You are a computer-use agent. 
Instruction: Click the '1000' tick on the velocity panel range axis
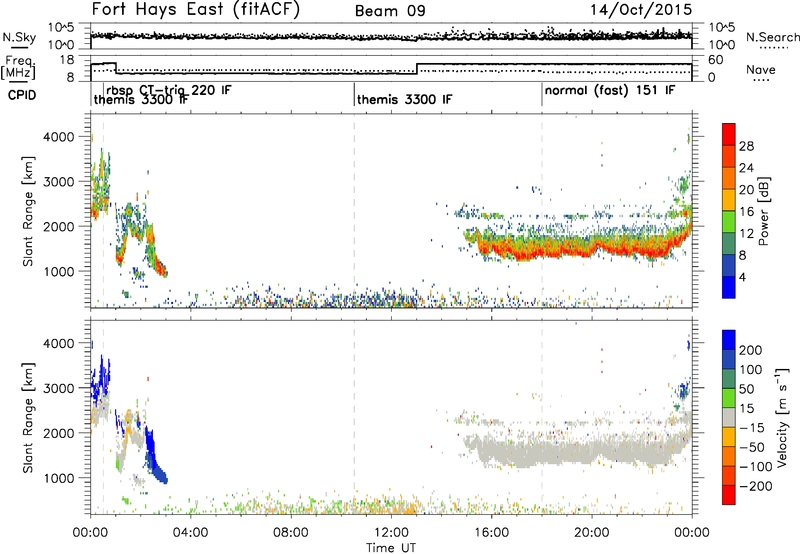point(58,478)
